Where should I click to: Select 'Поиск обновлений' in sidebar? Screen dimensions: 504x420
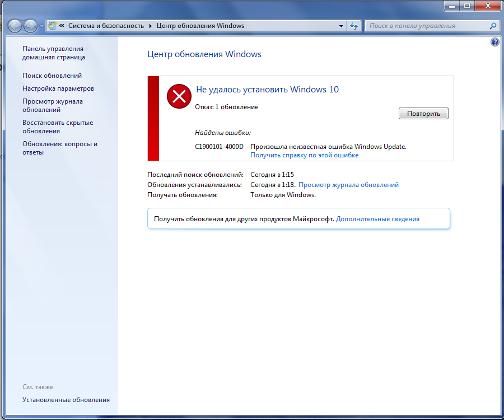click(x=52, y=76)
